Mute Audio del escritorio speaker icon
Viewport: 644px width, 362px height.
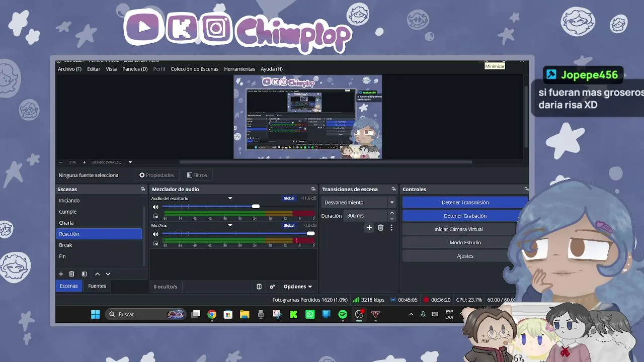coord(155,207)
